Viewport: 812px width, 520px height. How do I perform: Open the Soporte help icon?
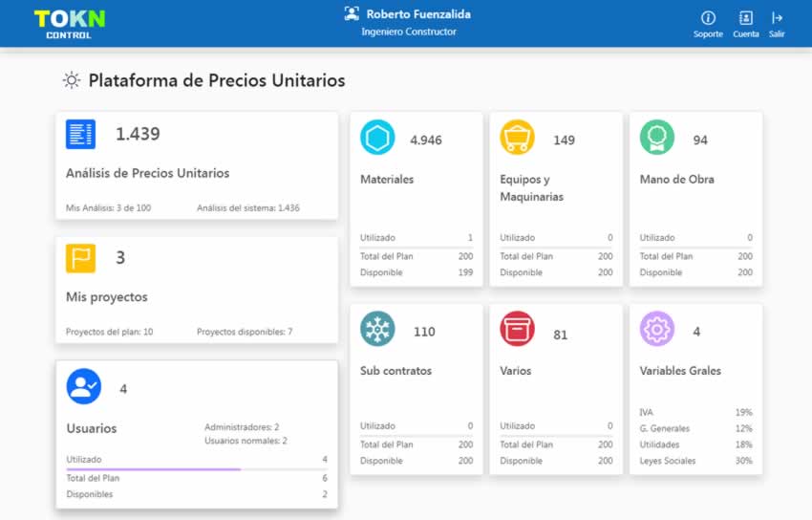[x=708, y=18]
